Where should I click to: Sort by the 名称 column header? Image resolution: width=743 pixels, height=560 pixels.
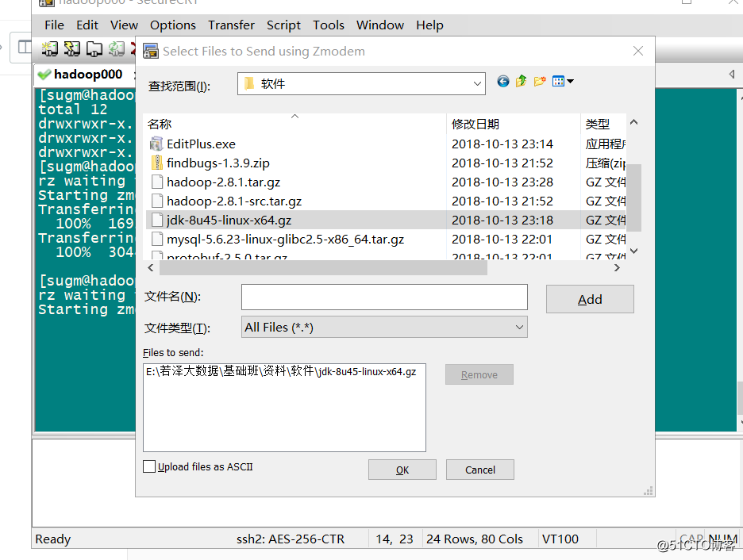296,124
